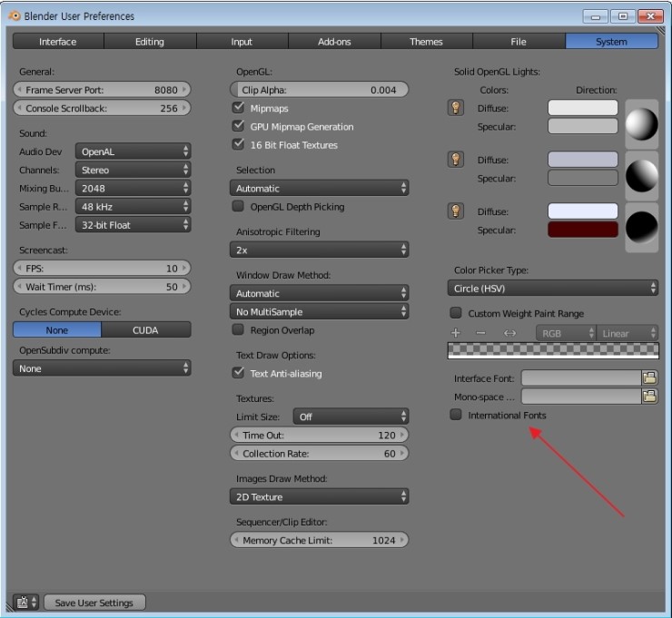
Task: Open the Channels dropdown set to Stereo
Action: 133,170
